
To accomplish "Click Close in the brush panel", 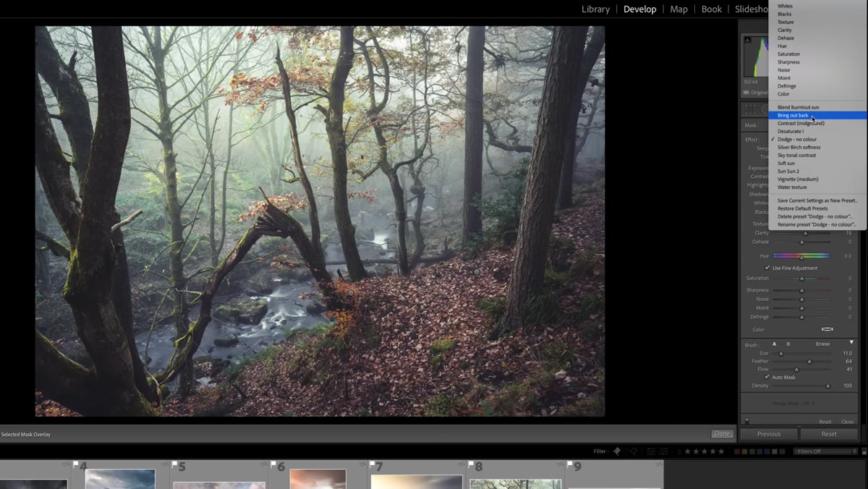I will 847,422.
